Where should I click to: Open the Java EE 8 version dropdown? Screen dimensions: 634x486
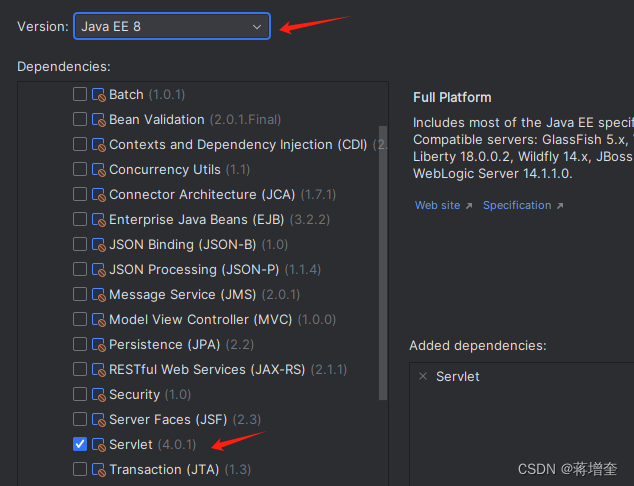172,26
